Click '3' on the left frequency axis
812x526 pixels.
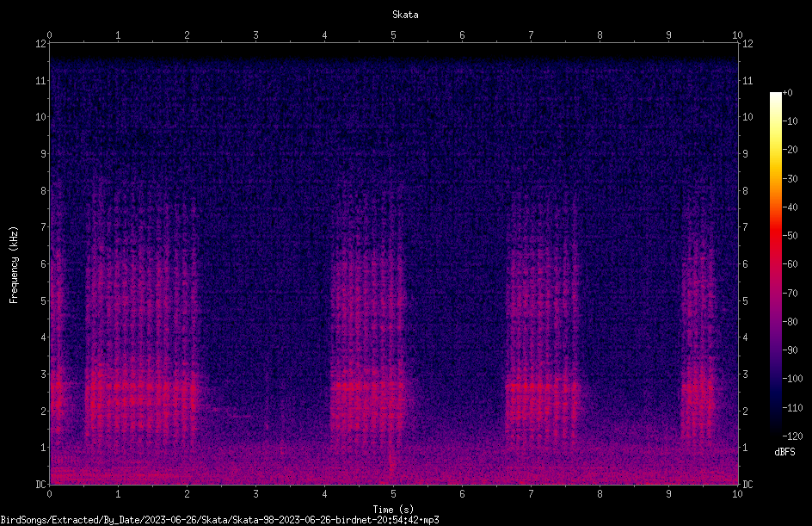44,374
